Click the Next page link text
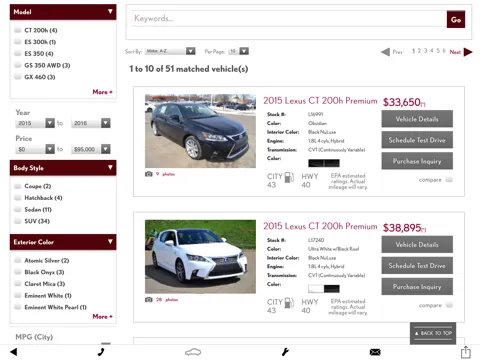This screenshot has width=480, height=360. 455,52
